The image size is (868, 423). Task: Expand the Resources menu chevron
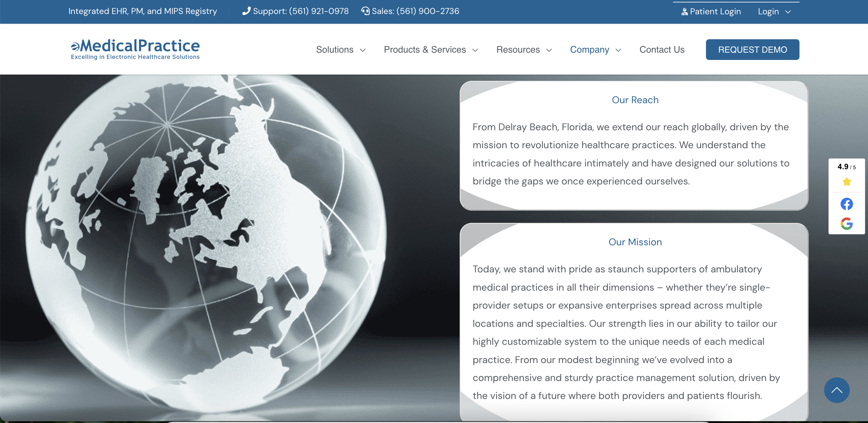click(549, 50)
